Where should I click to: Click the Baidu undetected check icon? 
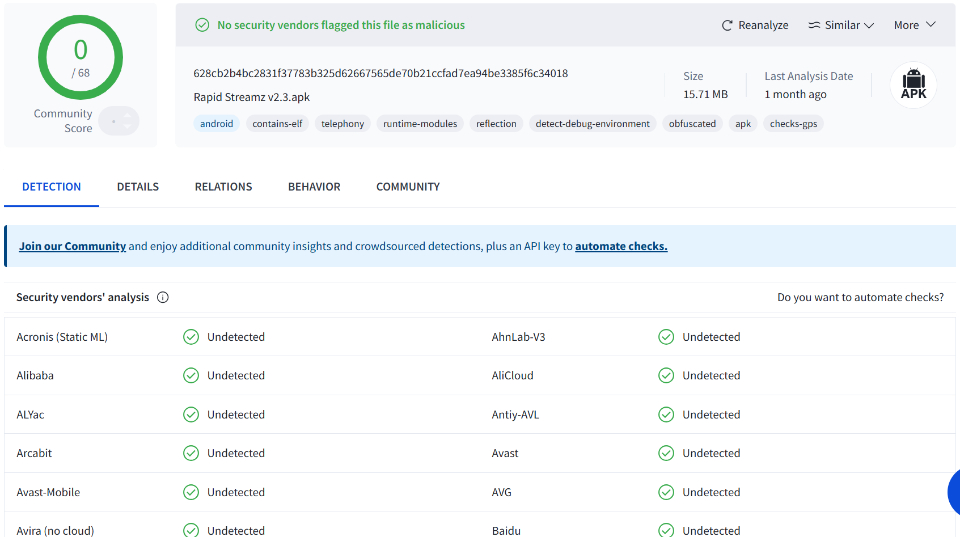(666, 530)
